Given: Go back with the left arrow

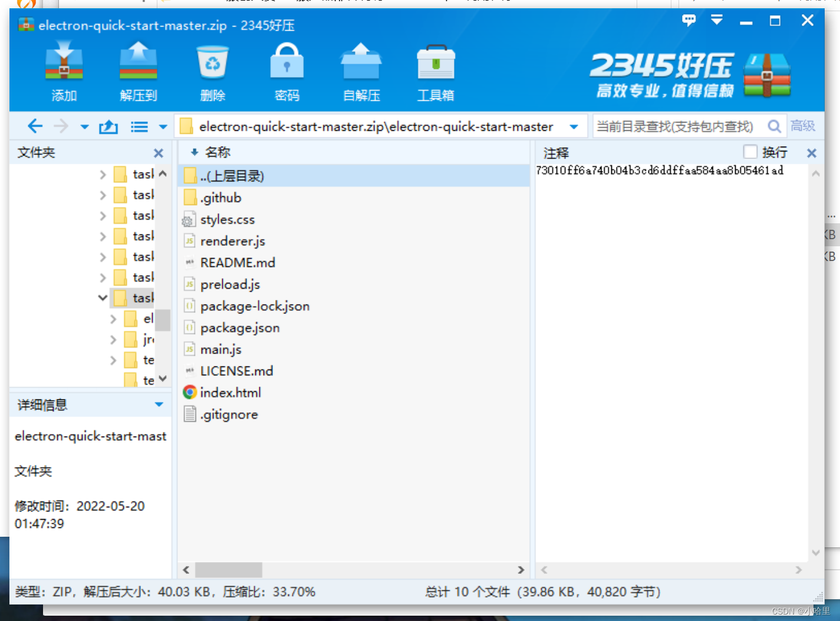Looking at the screenshot, I should pyautogui.click(x=35, y=126).
